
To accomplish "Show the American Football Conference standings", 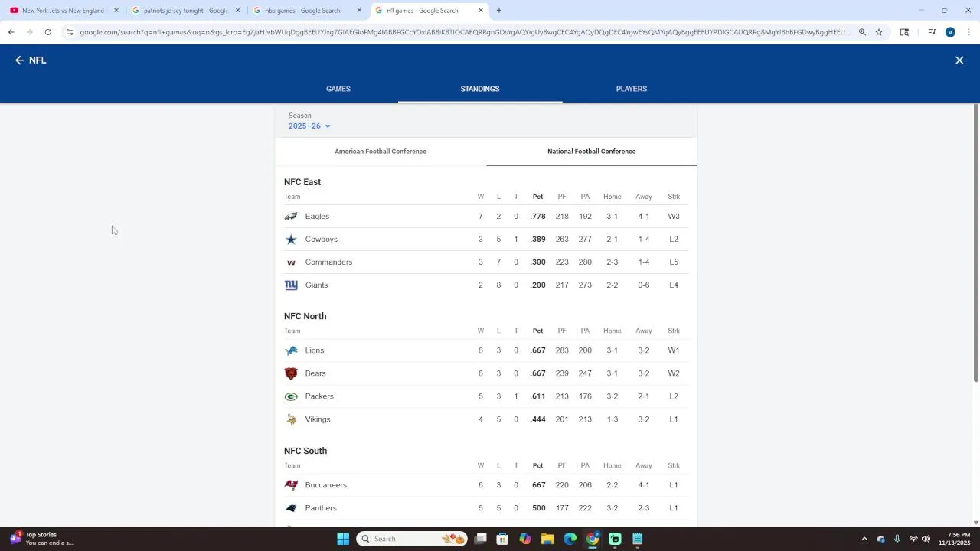I will 381,152.
